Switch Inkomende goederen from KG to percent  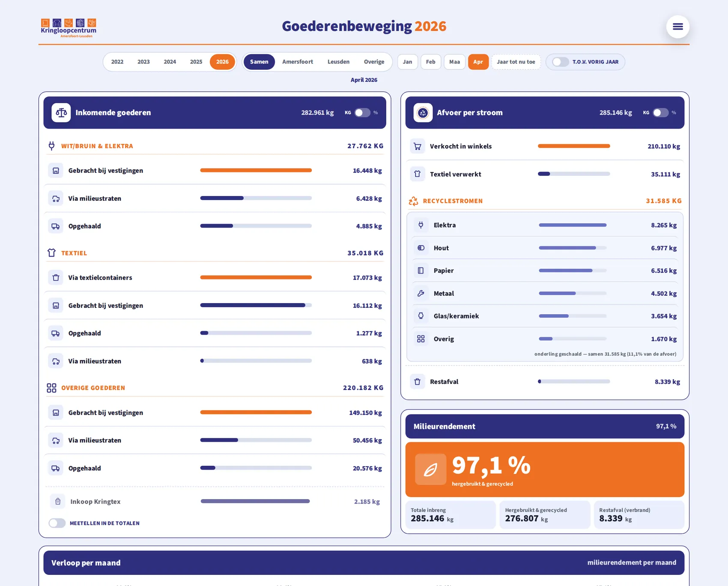362,113
